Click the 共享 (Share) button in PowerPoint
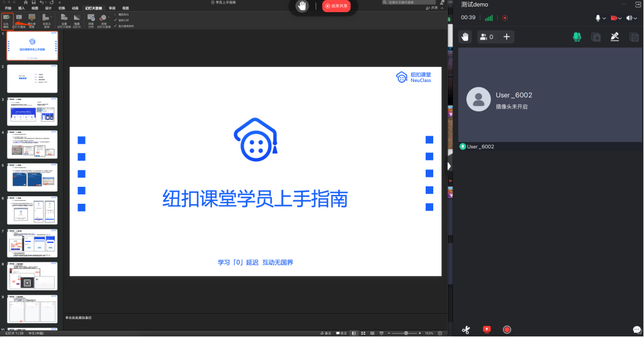The width and height of the screenshot is (644, 337). coord(431,8)
